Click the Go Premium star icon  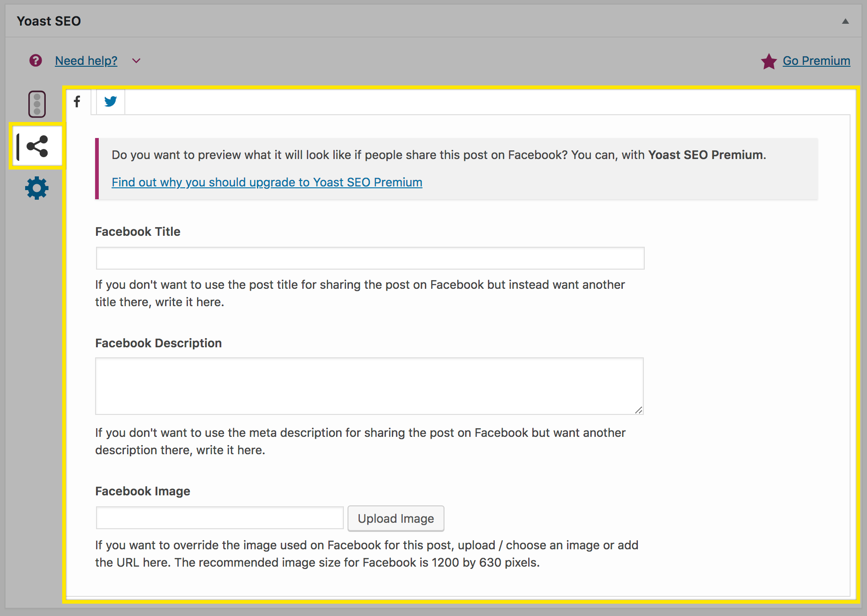click(x=769, y=61)
